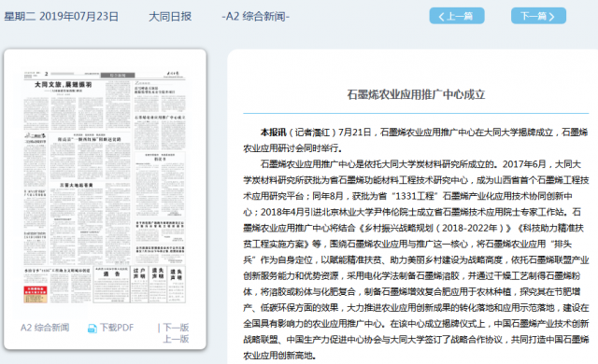This screenshot has width=598, height=364.
Task: Click the A2 综合新闻 label under thumbnail
Action: pyautogui.click(x=45, y=328)
